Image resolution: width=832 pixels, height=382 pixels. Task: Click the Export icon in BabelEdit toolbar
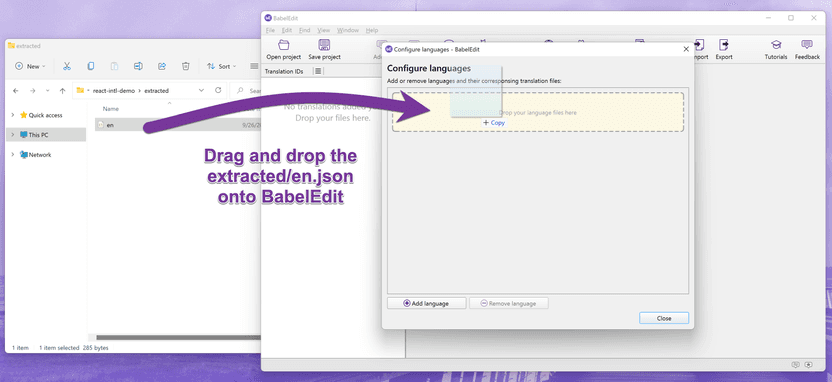click(x=723, y=45)
